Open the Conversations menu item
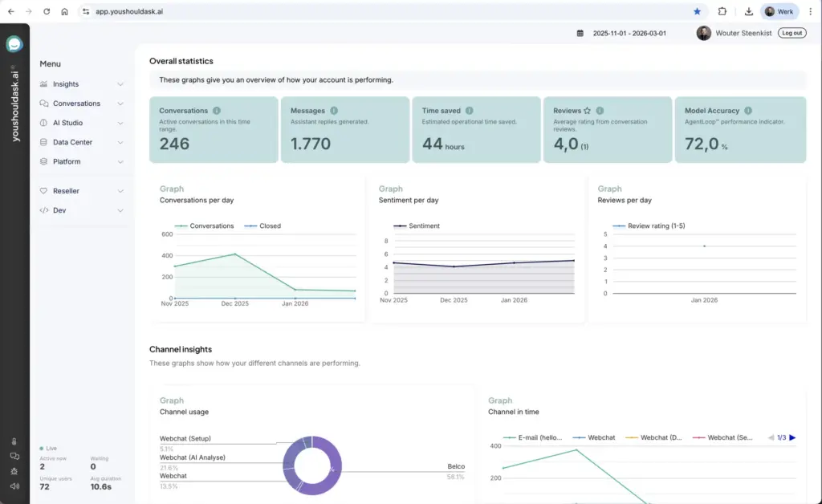The image size is (822, 504). click(x=76, y=104)
